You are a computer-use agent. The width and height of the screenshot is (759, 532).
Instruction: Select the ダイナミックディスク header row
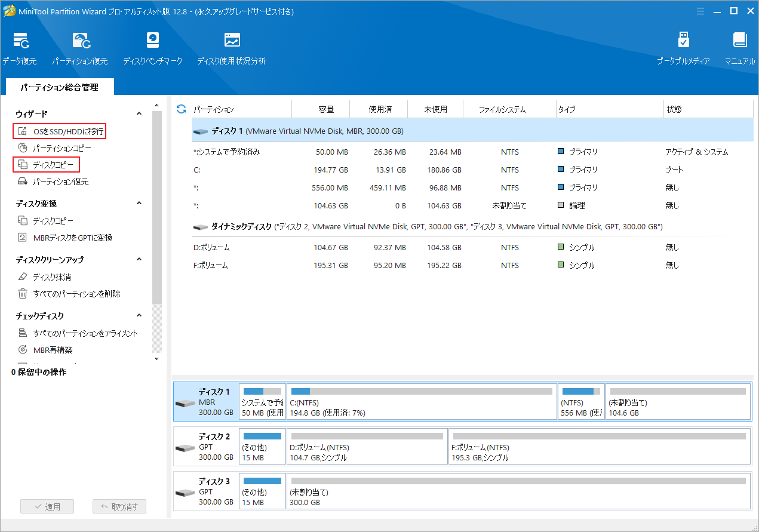click(x=472, y=227)
